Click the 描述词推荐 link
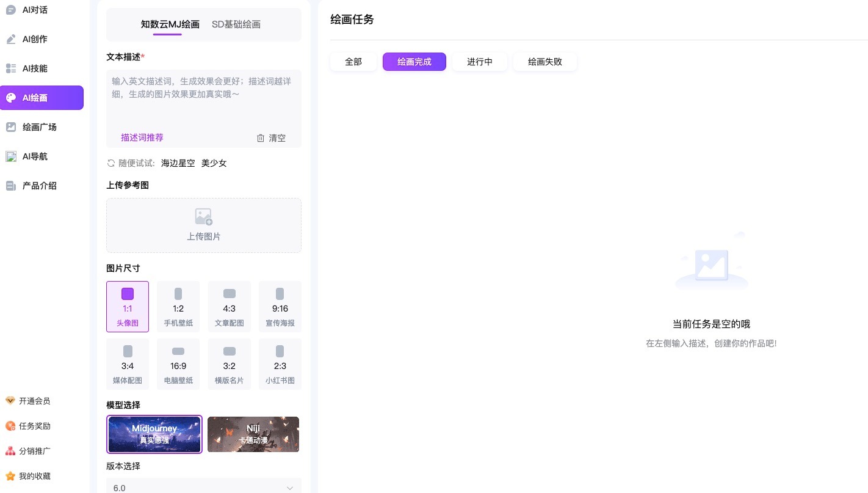868x493 pixels. 142,137
